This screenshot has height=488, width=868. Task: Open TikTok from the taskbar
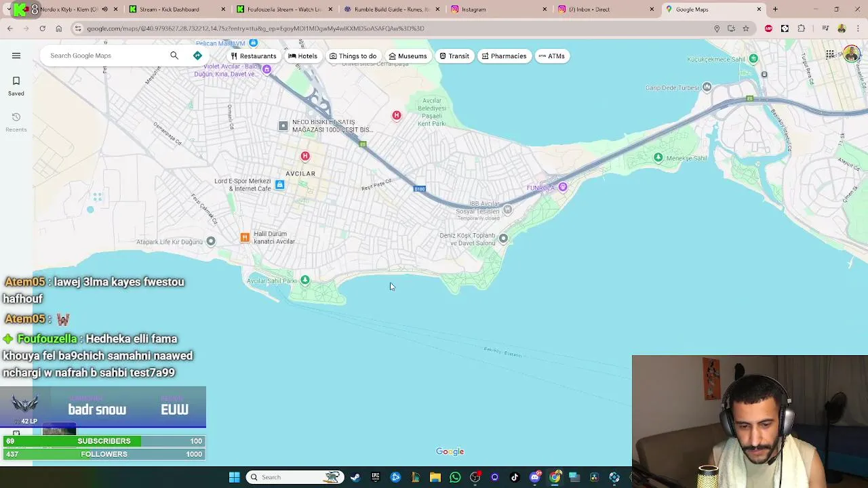coord(515,477)
